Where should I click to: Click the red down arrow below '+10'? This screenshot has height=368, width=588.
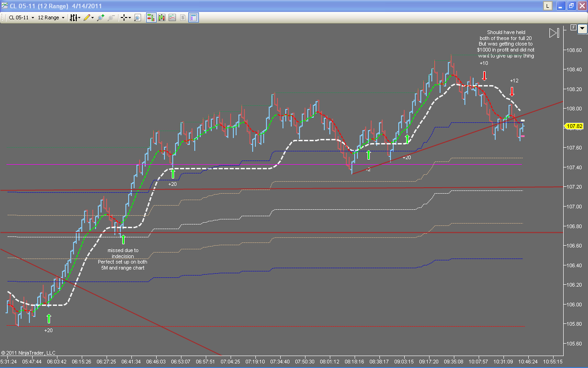484,76
